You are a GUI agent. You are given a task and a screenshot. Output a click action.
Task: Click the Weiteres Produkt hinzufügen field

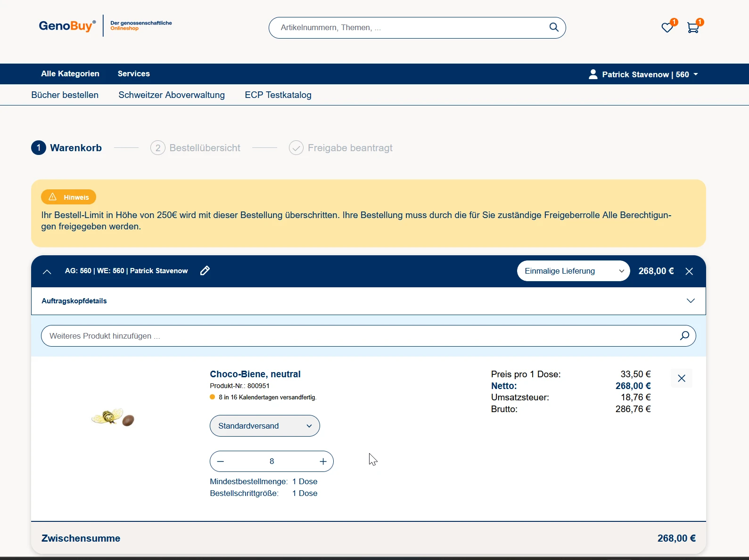pyautogui.click(x=358, y=336)
